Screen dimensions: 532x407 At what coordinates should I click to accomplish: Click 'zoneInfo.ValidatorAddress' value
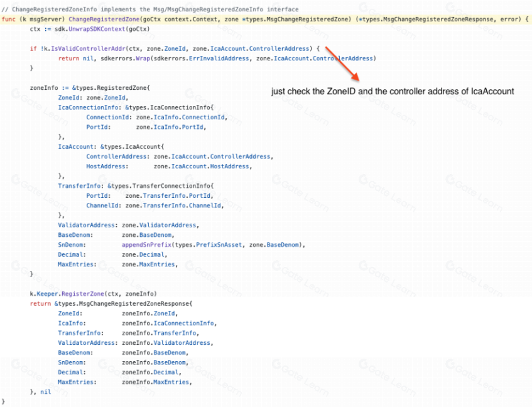point(166,343)
